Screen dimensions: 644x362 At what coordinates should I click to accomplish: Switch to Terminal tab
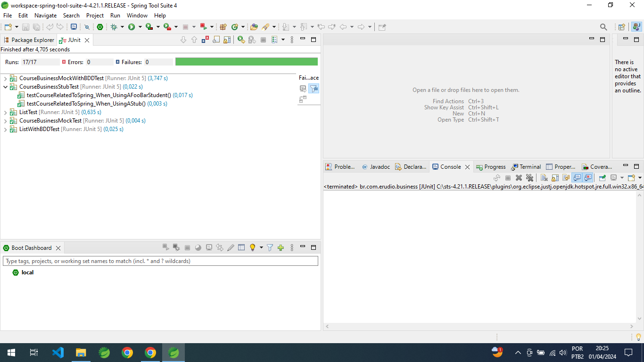(526, 167)
